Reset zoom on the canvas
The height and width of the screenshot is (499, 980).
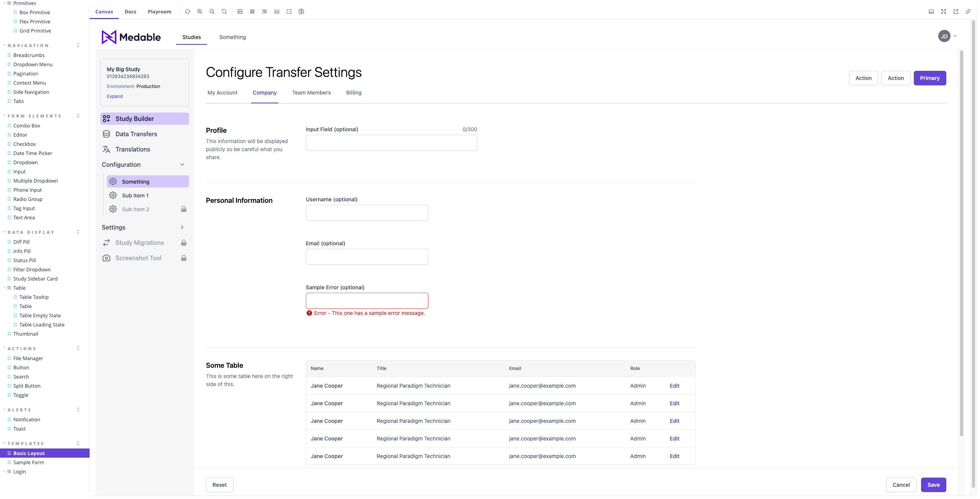[x=224, y=11]
